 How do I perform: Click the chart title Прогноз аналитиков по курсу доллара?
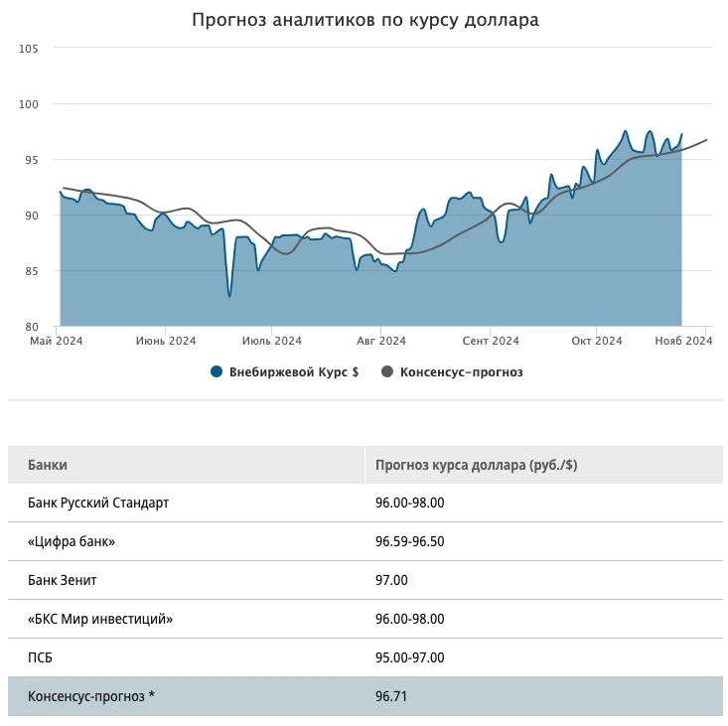[x=364, y=20]
